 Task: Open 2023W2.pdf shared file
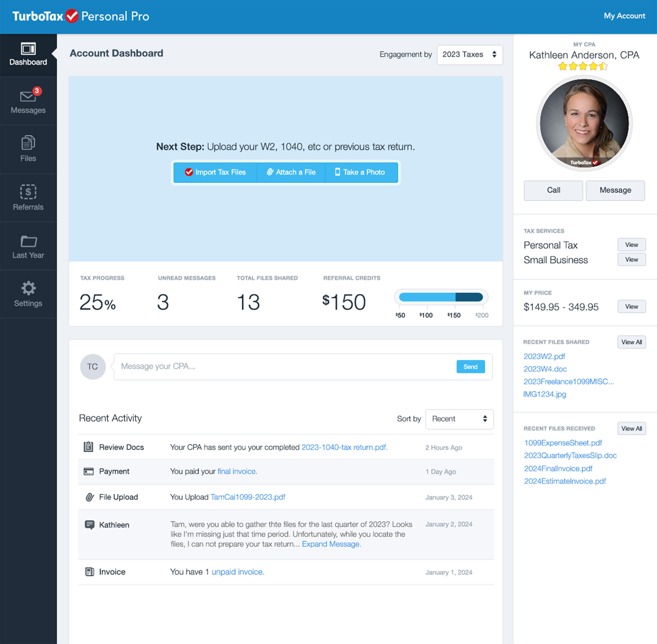(x=544, y=356)
